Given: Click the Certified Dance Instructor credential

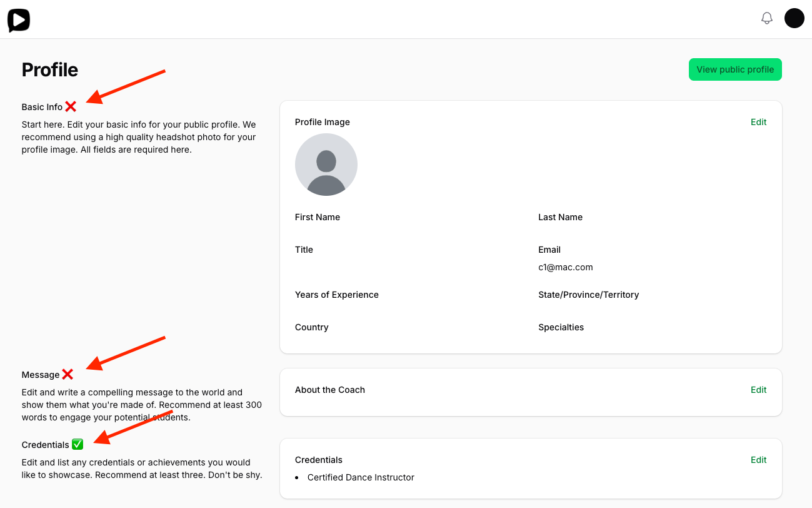Looking at the screenshot, I should click(361, 477).
